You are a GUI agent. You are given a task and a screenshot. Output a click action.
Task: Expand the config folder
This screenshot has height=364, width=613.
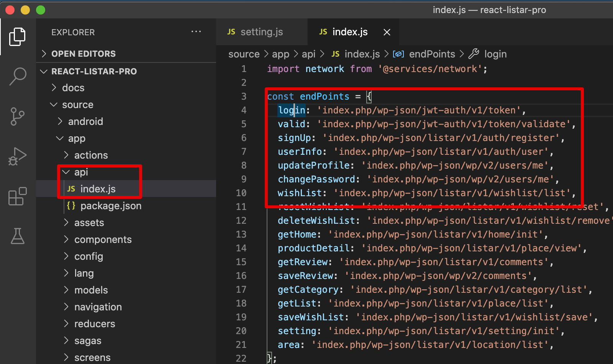126,256
